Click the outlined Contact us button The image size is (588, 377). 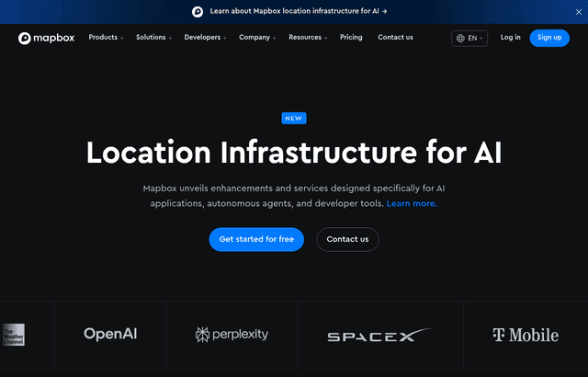click(x=347, y=239)
